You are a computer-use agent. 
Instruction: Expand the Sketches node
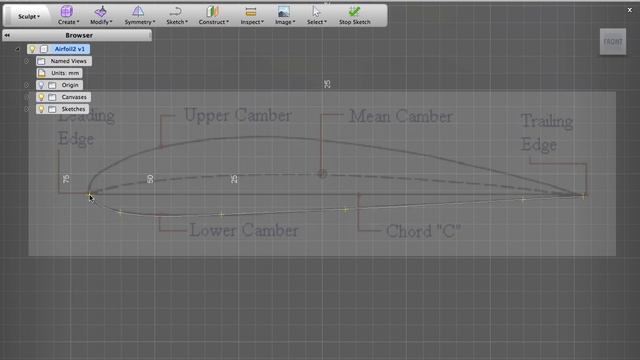coord(27,109)
